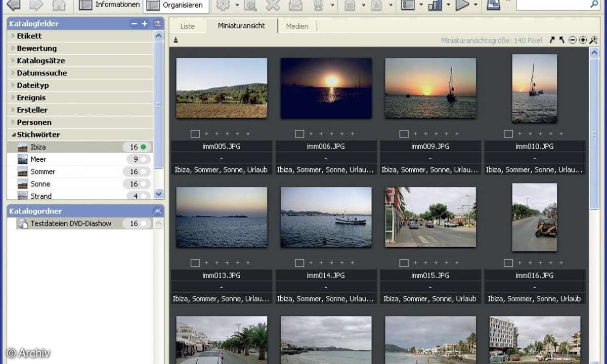Click the up-left arrow icon above the thumbnails
This screenshot has width=607, height=364.
(x=561, y=40)
